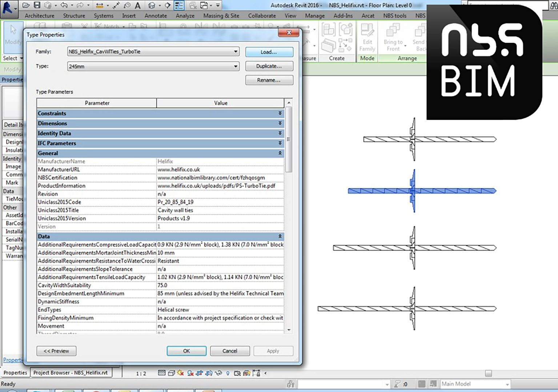The image size is (558, 392).
Task: Click the Save icon in quick access toolbar
Action: click(37, 5)
